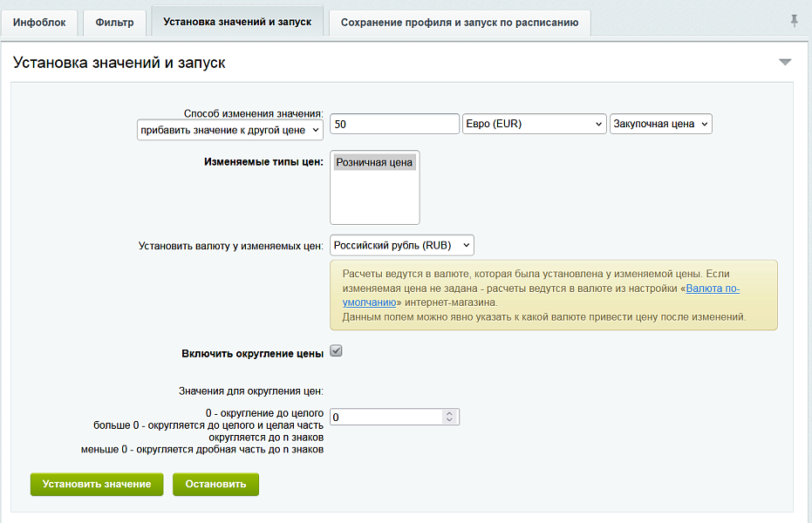
Task: Open the Российский рубль (RUB) dropdown
Action: [x=401, y=245]
